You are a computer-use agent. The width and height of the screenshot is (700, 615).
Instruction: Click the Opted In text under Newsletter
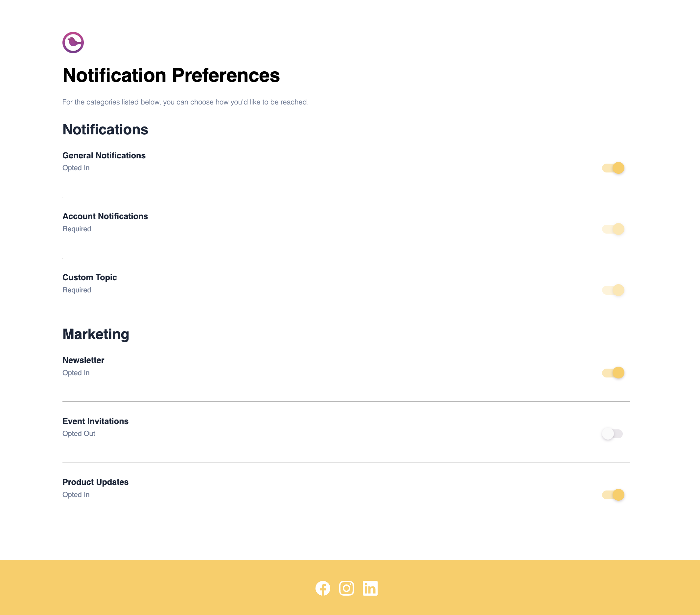point(76,373)
